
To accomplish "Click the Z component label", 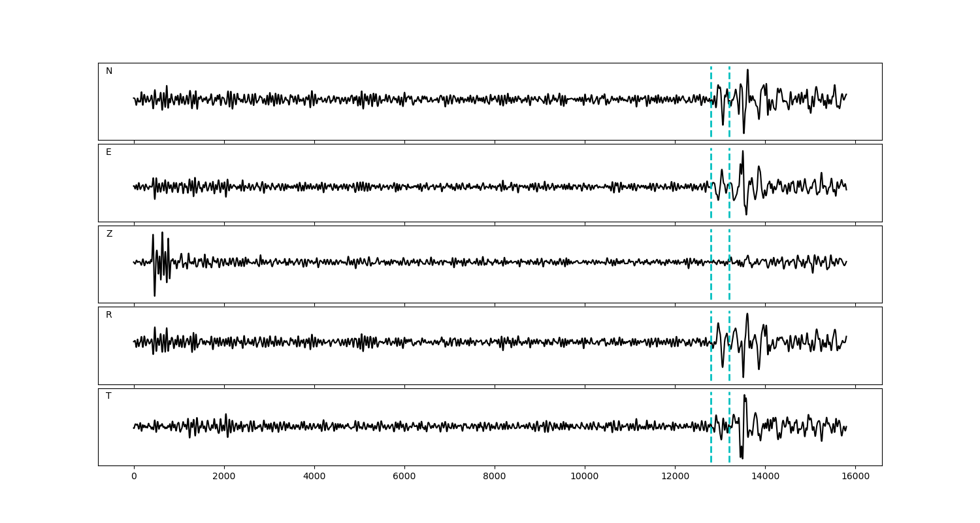I will (109, 234).
